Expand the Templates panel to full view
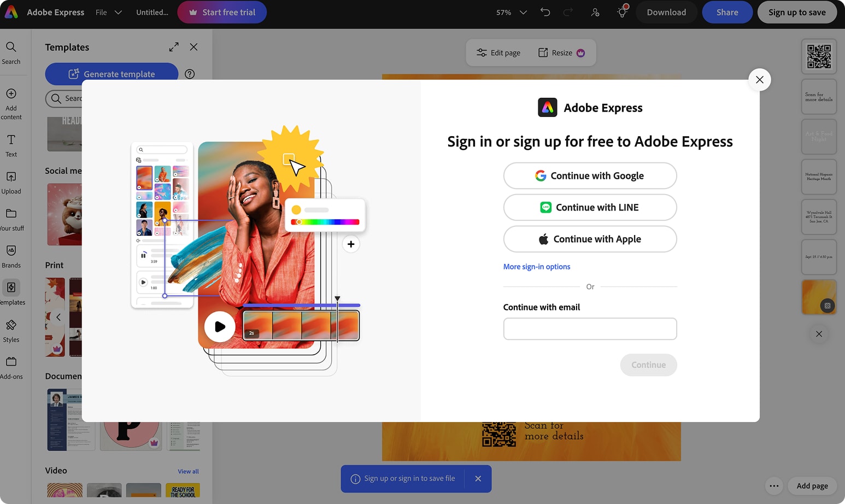The image size is (845, 504). pos(174,47)
